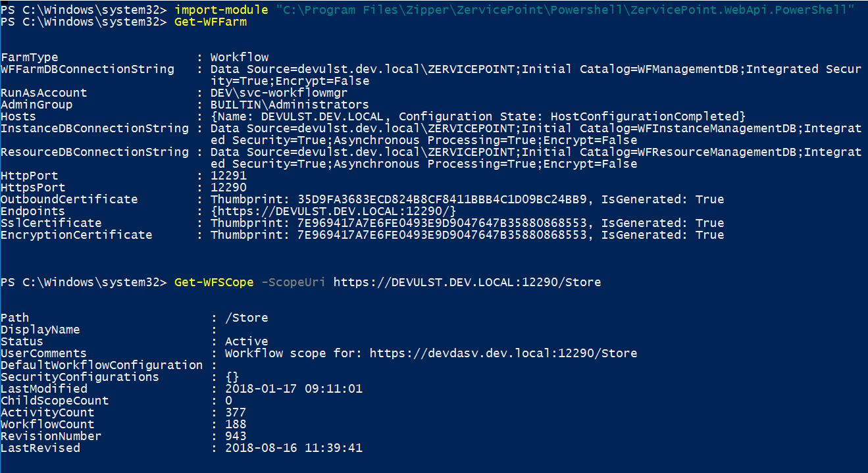Viewport: 868px width, 473px height.
Task: Click the FarmType value Workflow
Action: click(x=240, y=57)
